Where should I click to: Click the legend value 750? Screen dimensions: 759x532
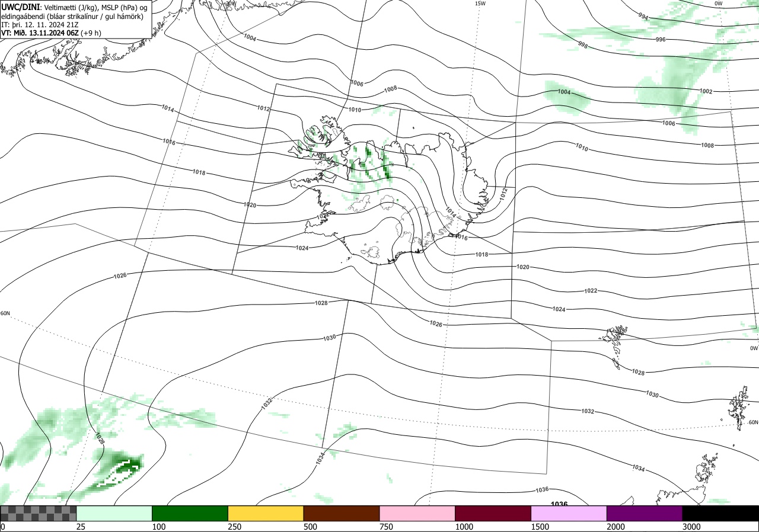(387, 527)
